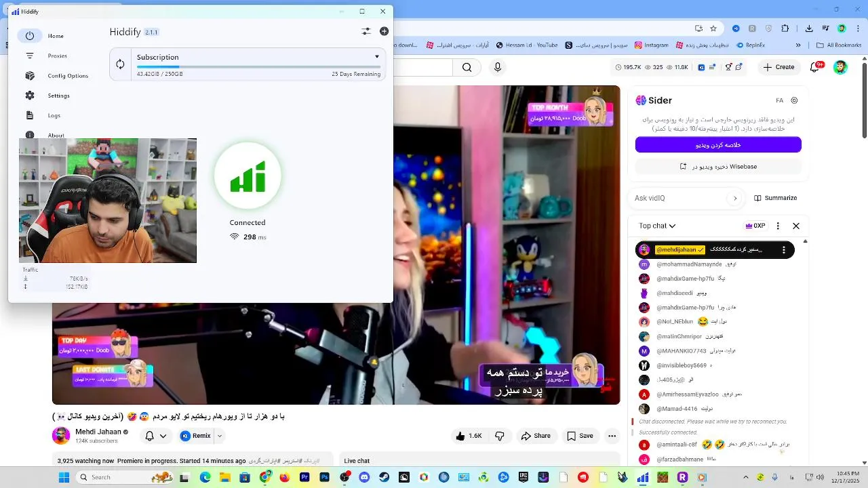Open YouTube notifications bell
The image size is (868, 488).
click(x=815, y=67)
